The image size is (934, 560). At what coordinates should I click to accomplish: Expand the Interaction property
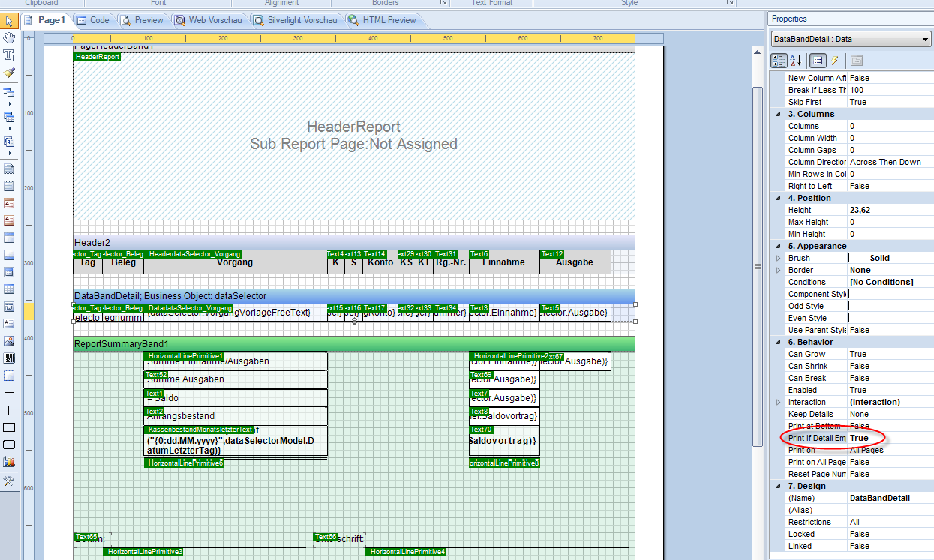click(778, 402)
